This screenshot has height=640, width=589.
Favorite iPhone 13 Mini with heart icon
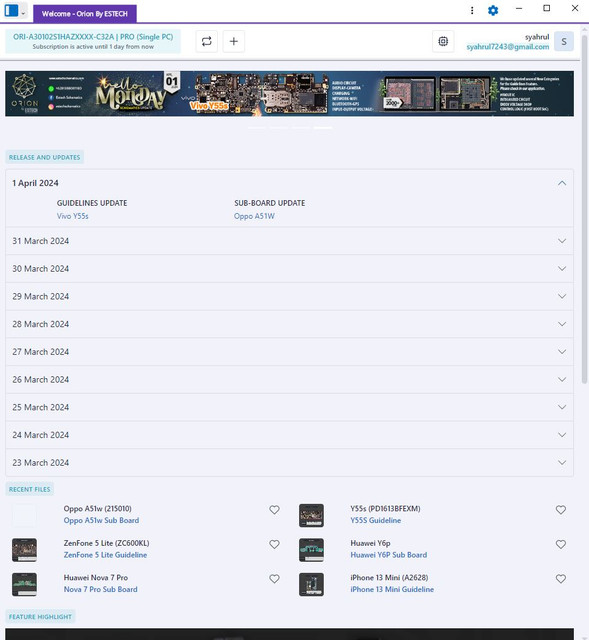click(561, 579)
